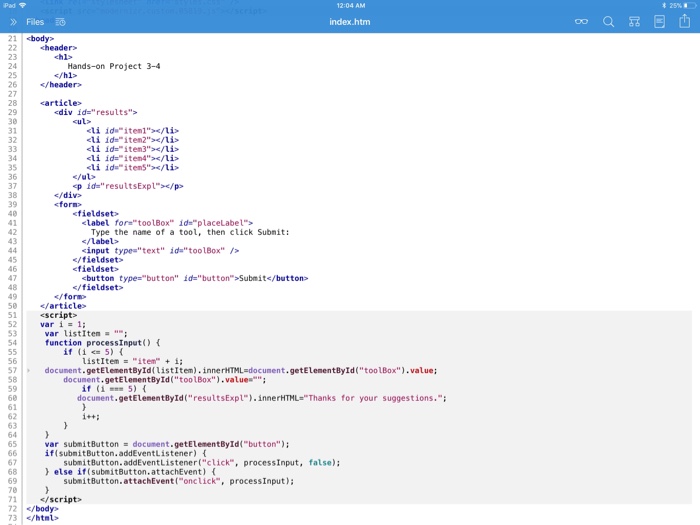Tap the li id="item1" line
The image size is (700, 525).
click(133, 131)
